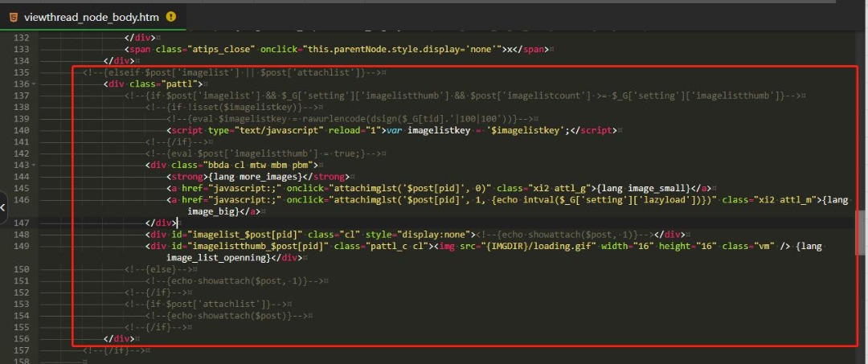The image size is (868, 364).
Task: Click the "{IMGDIR}/loading.gif" src value
Action: click(x=540, y=246)
